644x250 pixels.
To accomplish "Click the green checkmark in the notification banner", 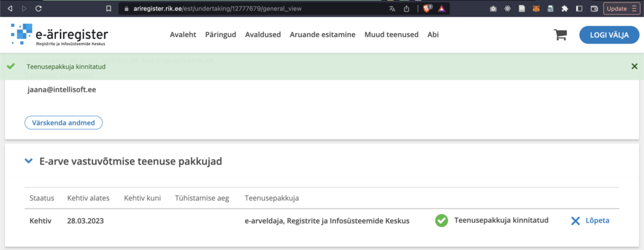I will (11, 66).
